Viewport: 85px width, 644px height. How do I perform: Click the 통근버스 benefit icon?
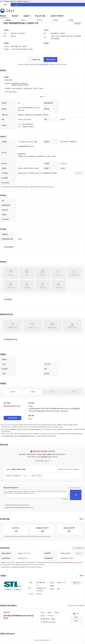click(x=11, y=273)
